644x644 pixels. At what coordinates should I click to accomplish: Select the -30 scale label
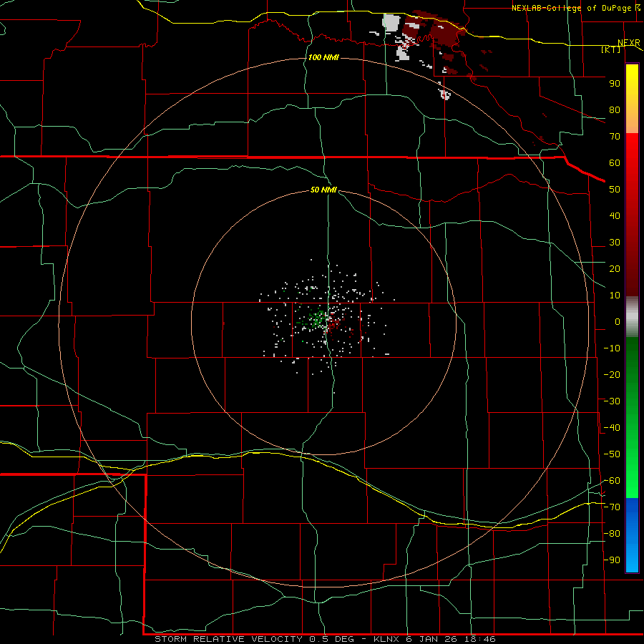tap(612, 401)
